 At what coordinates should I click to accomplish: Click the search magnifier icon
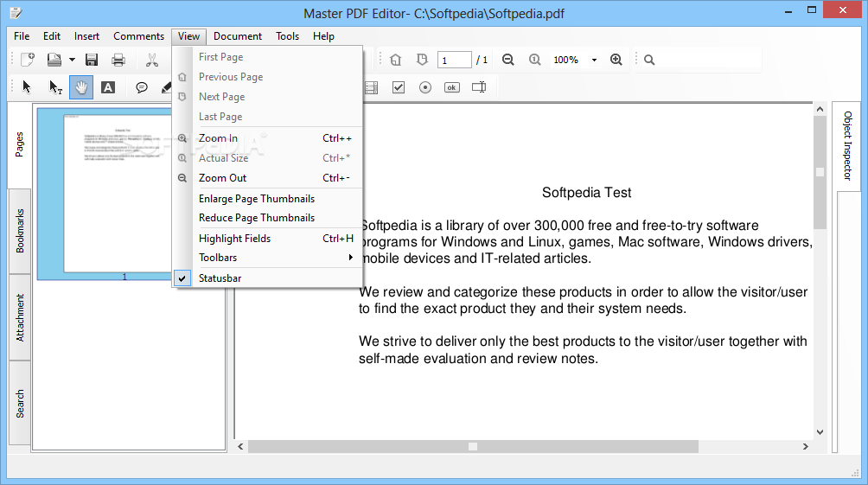(x=649, y=60)
